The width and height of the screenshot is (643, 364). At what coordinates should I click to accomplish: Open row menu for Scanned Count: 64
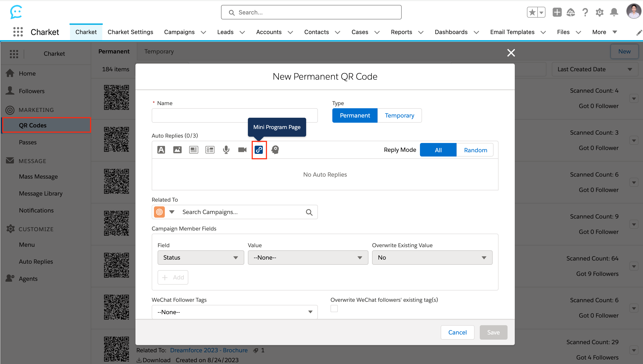click(x=634, y=267)
